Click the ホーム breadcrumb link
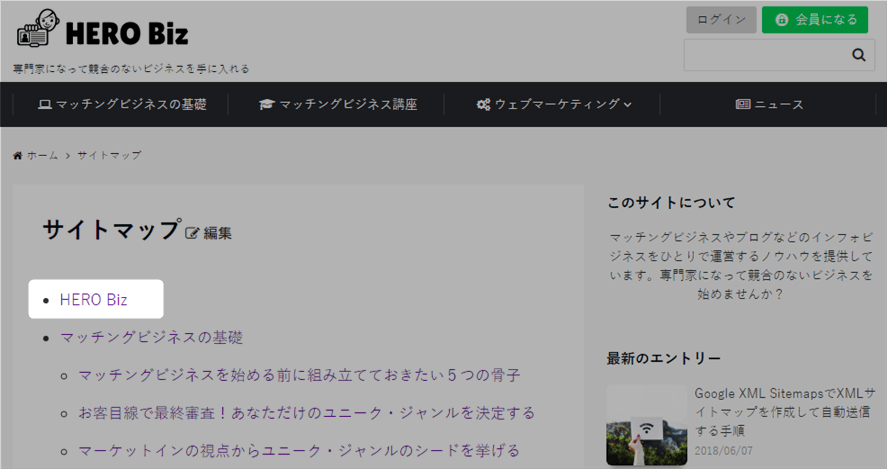Viewport: 887px width, 469px height. (42, 156)
